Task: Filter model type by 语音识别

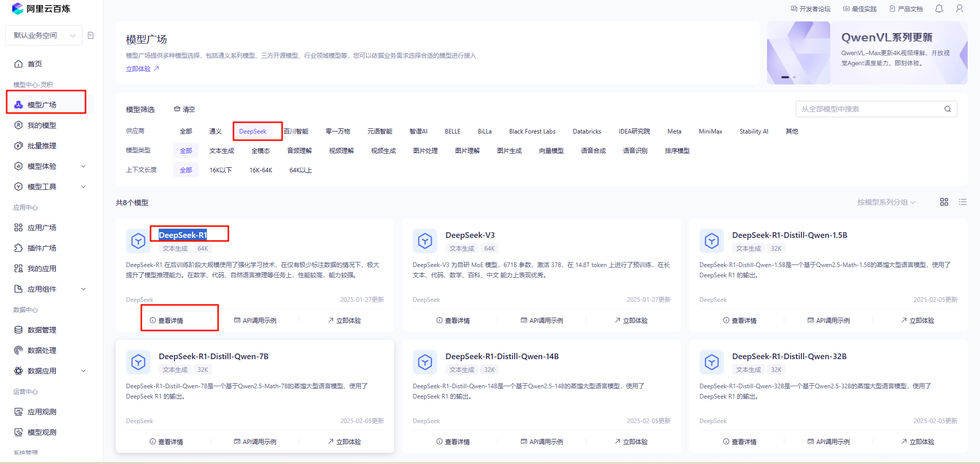Action: coord(635,151)
